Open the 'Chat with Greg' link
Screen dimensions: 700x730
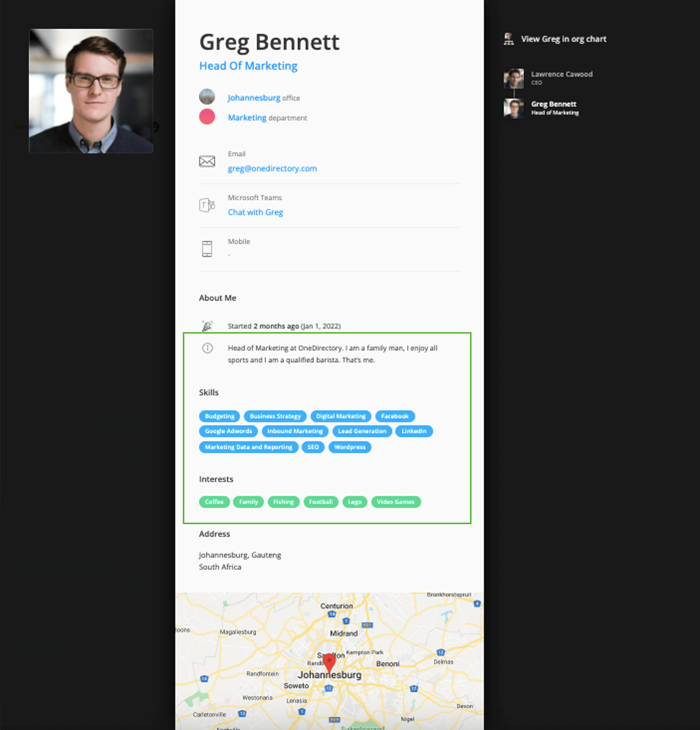(255, 212)
